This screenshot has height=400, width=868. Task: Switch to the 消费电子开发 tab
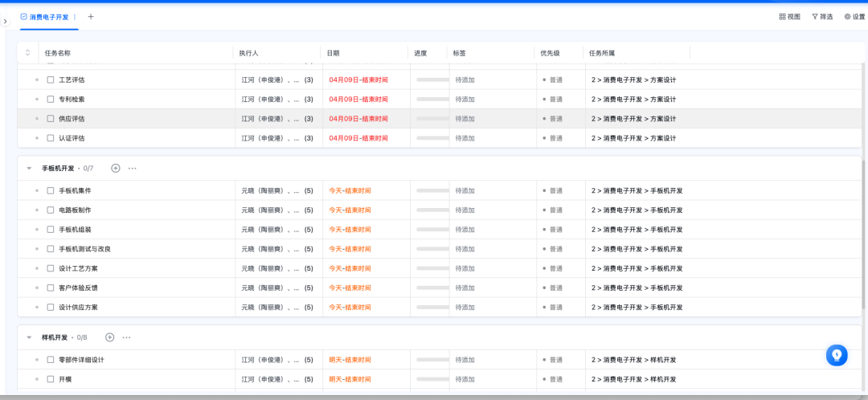click(x=48, y=17)
